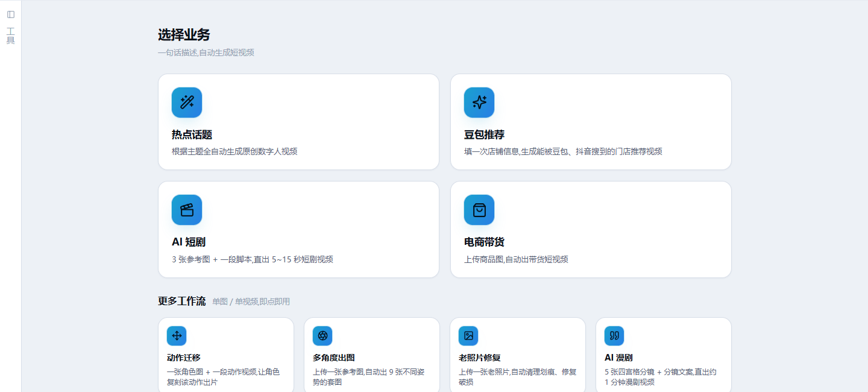
Task: Click the shopping bag icon for 电商带货
Action: point(479,210)
